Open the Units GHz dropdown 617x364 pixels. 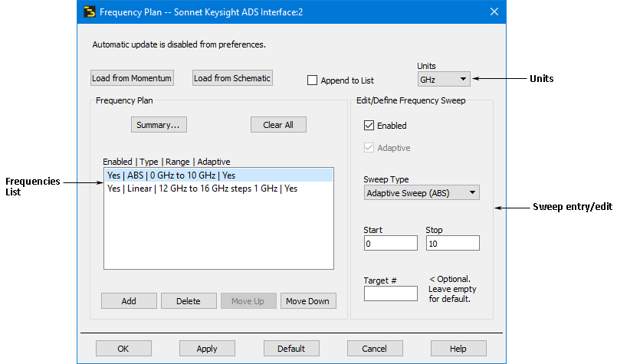(443, 79)
